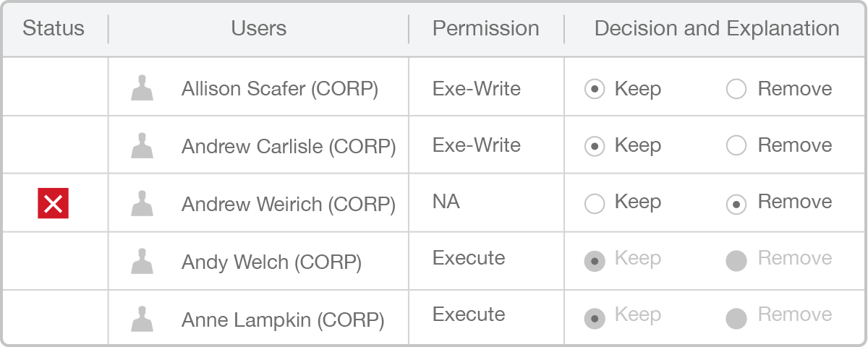The image size is (868, 347).
Task: Sort by the Users column header
Action: tap(259, 29)
